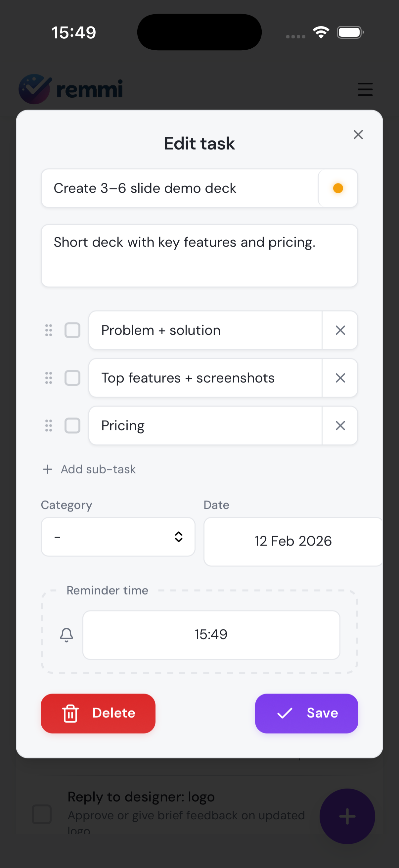399x868 pixels.
Task: Check the "Problem + solution" sub-task checkbox
Action: point(72,330)
